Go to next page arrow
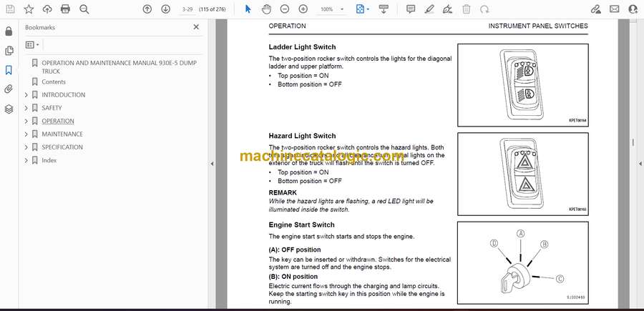Screen dimensions: 644x311 tap(165, 9)
